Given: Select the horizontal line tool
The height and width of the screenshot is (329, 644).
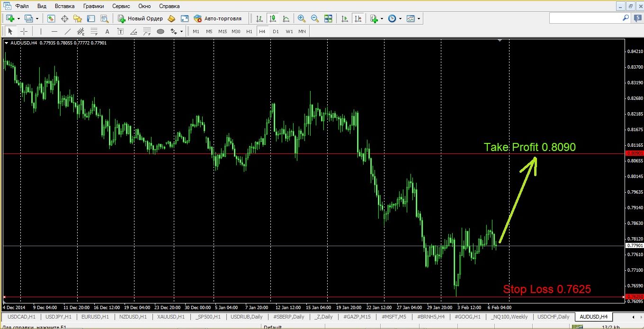Looking at the screenshot, I should point(54,32).
